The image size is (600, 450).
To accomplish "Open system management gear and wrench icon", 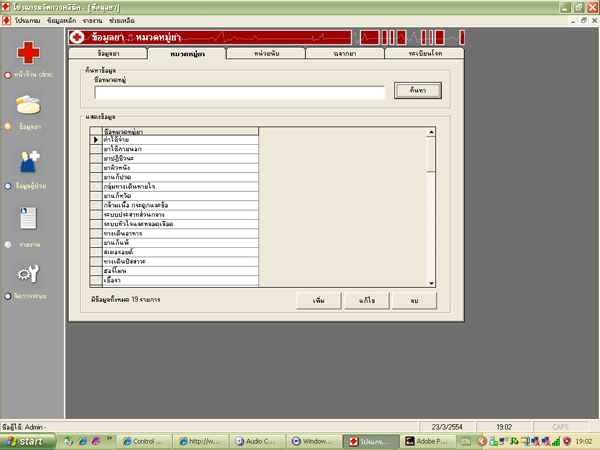I will pyautogui.click(x=30, y=272).
